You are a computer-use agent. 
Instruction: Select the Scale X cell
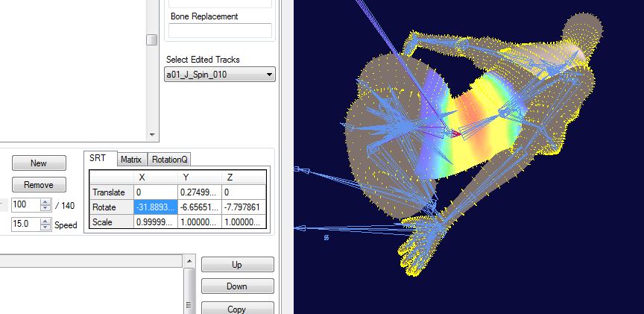[155, 222]
